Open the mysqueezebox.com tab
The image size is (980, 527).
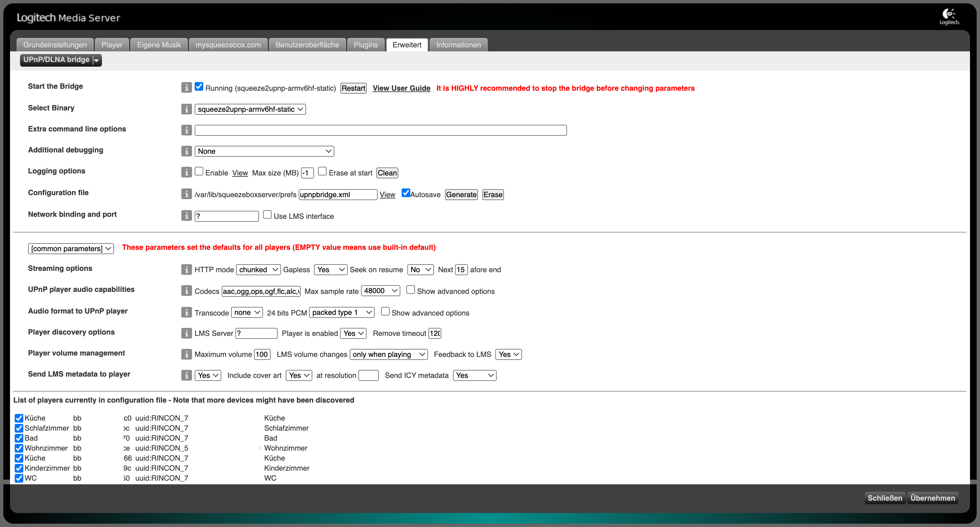228,45
